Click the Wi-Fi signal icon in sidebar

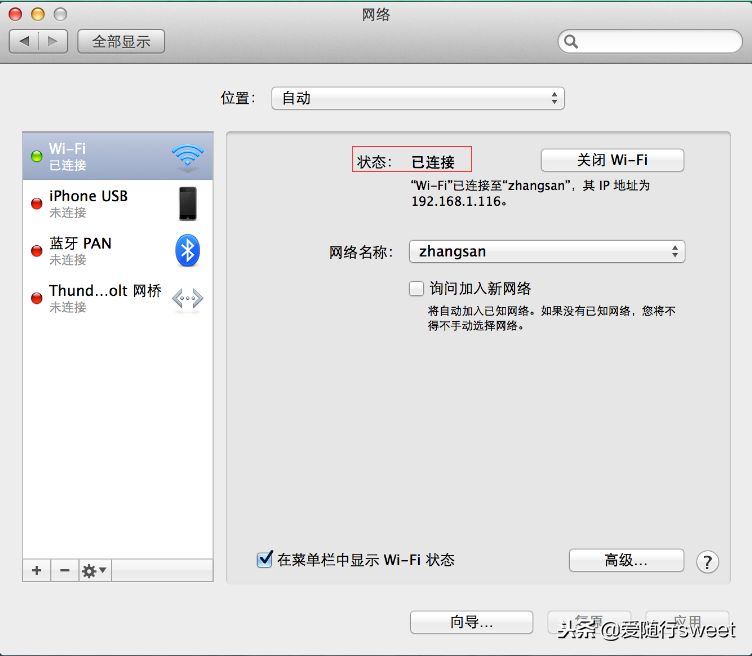click(x=188, y=157)
